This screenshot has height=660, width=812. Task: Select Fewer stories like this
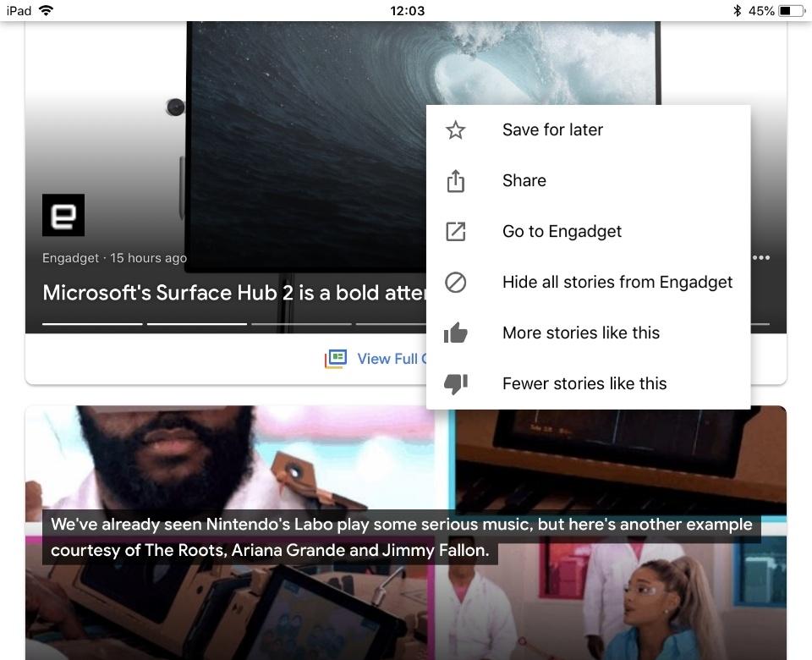(x=589, y=384)
